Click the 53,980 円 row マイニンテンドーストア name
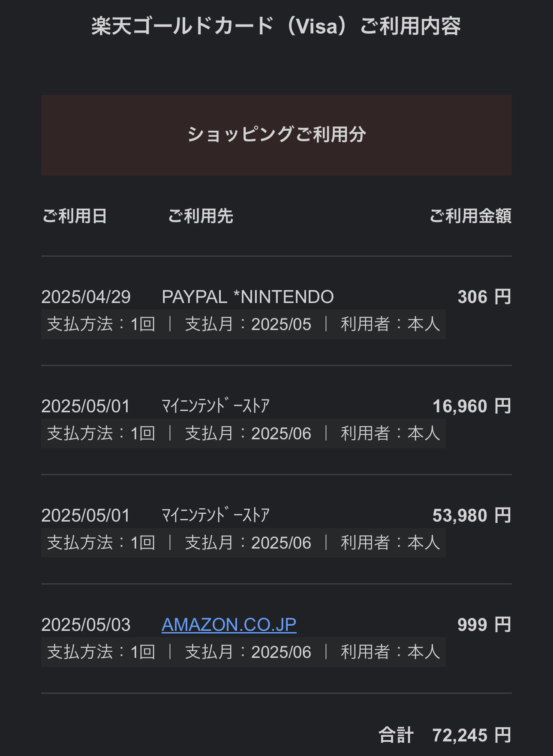The width and height of the screenshot is (553, 756). click(216, 515)
